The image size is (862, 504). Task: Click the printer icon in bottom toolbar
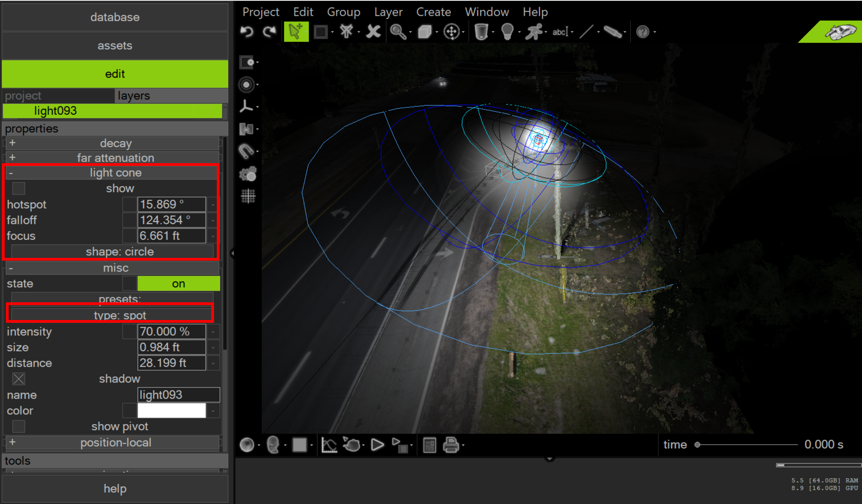[x=451, y=445]
